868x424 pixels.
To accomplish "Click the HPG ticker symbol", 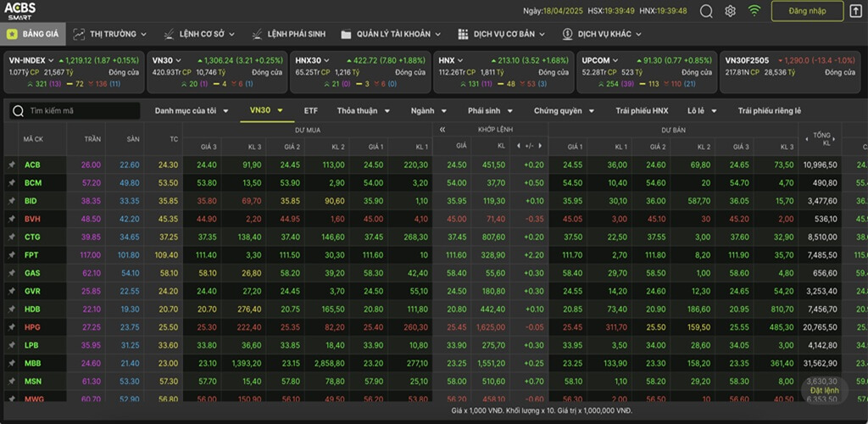I will [33, 327].
